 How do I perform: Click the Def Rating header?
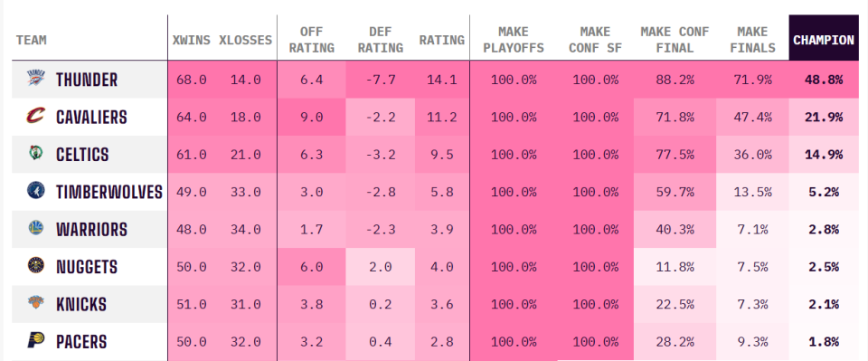click(381, 40)
